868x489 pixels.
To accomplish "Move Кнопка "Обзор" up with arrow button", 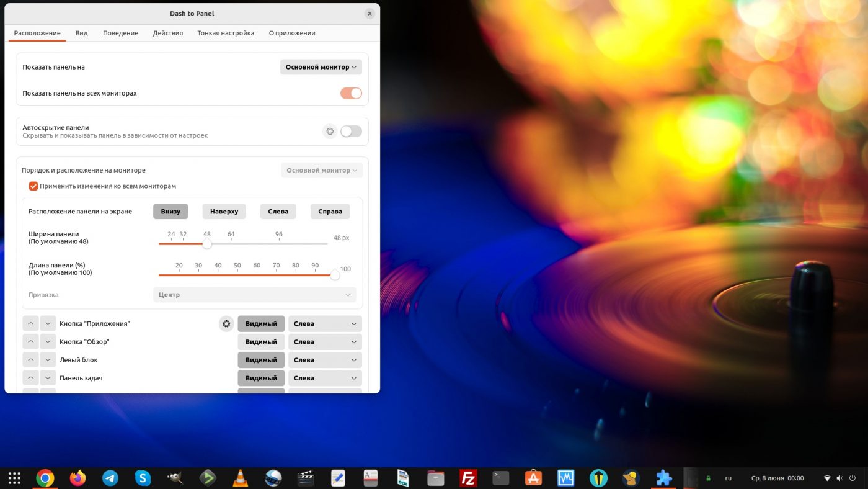I will point(30,342).
